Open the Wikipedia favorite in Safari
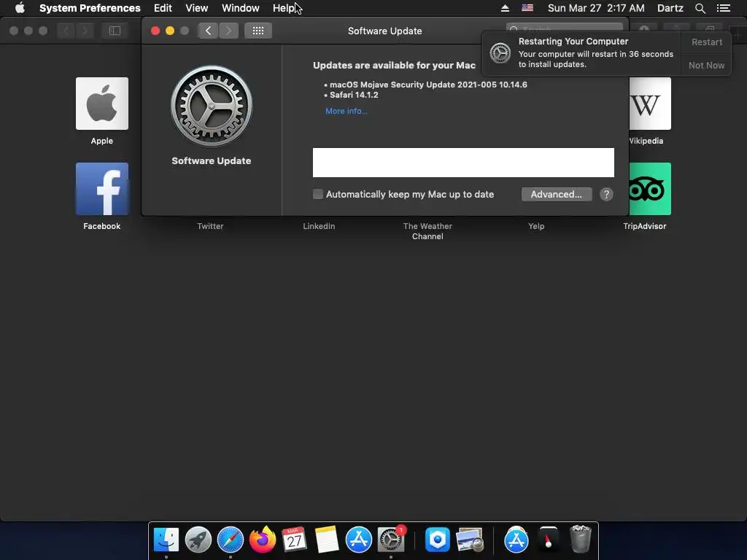Viewport: 747px width, 560px height. pyautogui.click(x=650, y=104)
